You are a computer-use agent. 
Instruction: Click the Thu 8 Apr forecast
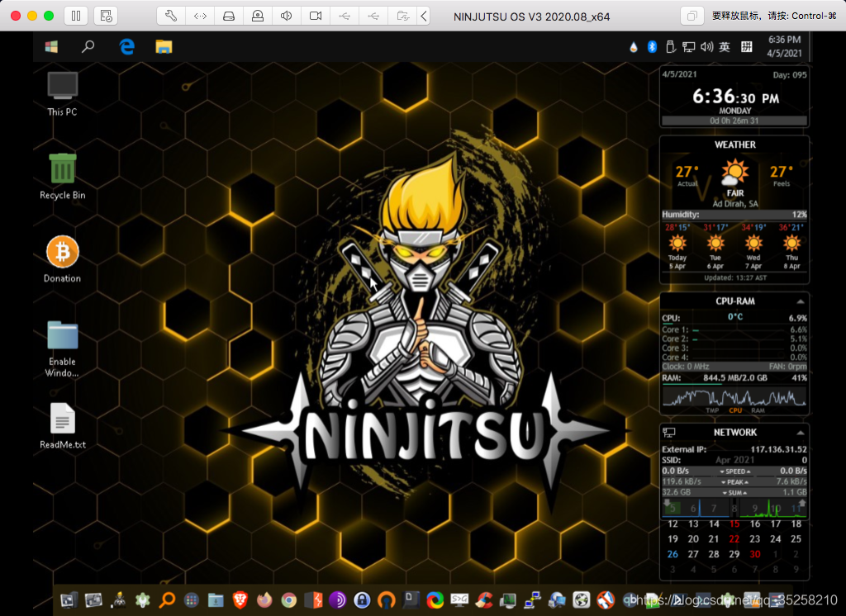click(791, 246)
